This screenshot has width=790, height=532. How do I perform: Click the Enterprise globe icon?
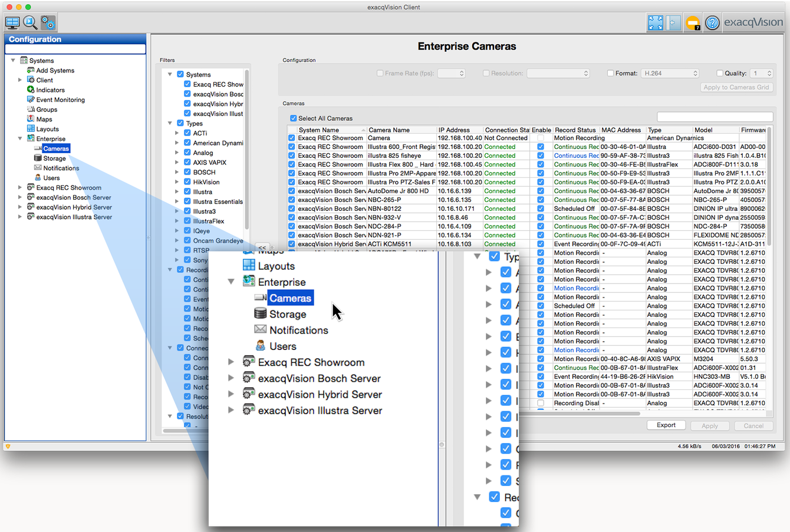pyautogui.click(x=31, y=138)
